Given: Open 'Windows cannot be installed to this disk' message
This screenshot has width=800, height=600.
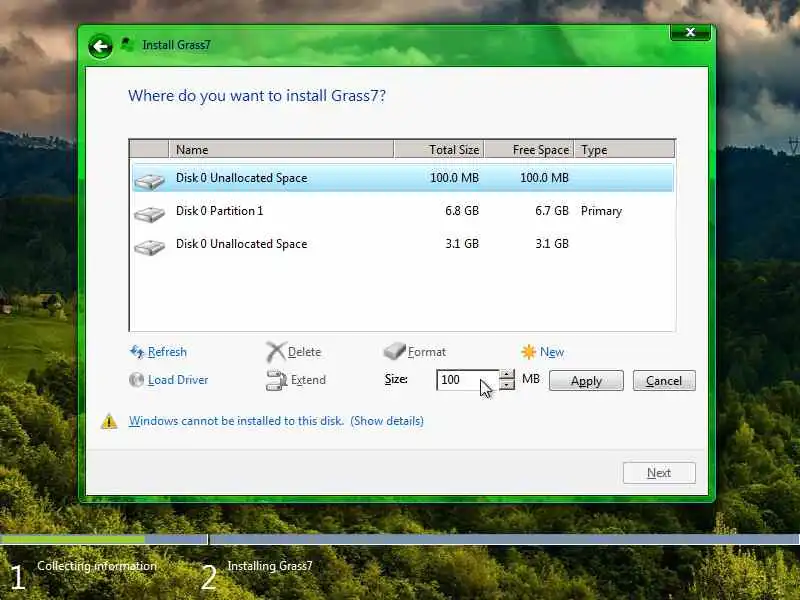Looking at the screenshot, I should [236, 421].
